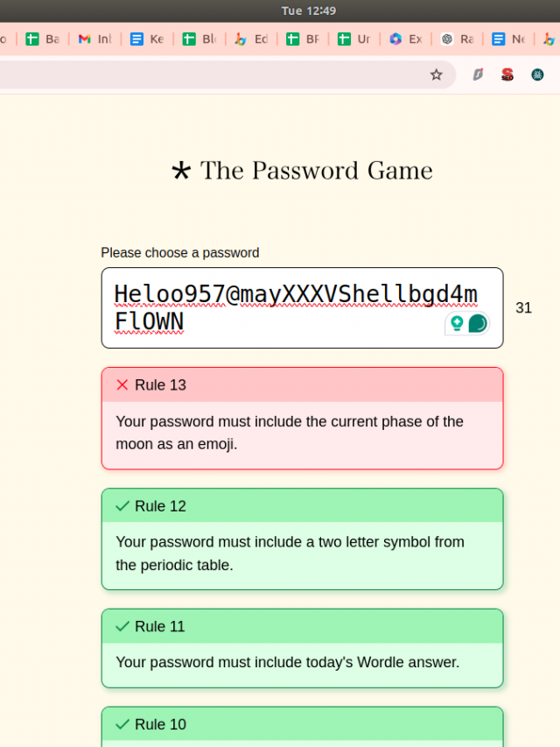Click the green checkmark on Rule 11
The image size is (560, 747).
(122, 627)
